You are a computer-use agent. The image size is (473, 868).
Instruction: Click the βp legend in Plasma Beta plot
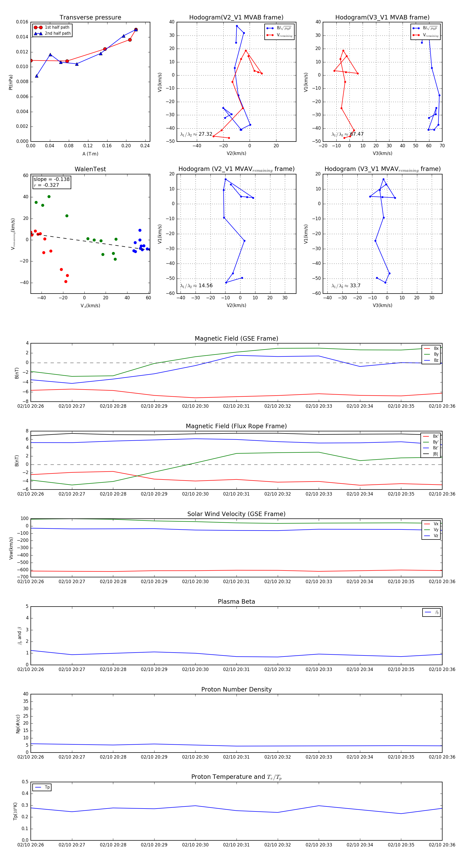coord(431,612)
